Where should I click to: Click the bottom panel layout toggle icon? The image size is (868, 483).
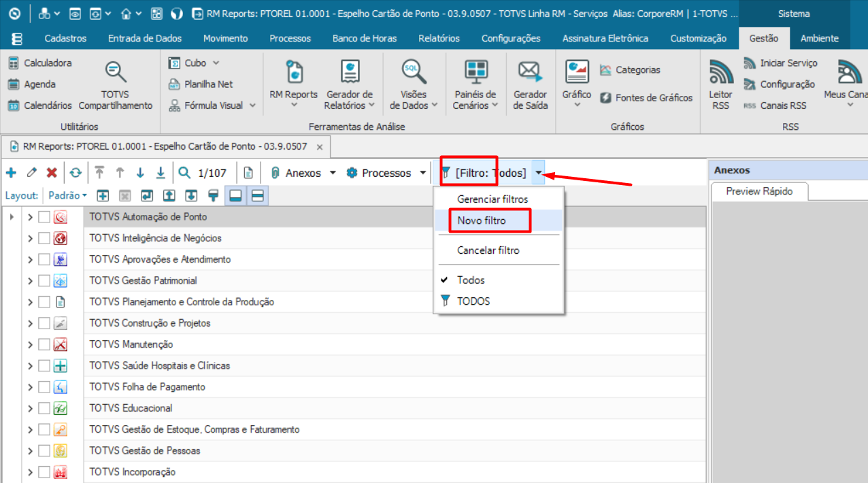tap(236, 196)
